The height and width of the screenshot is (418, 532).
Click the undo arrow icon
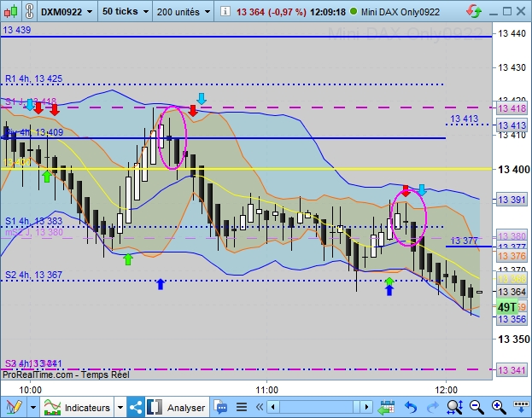tap(411, 407)
